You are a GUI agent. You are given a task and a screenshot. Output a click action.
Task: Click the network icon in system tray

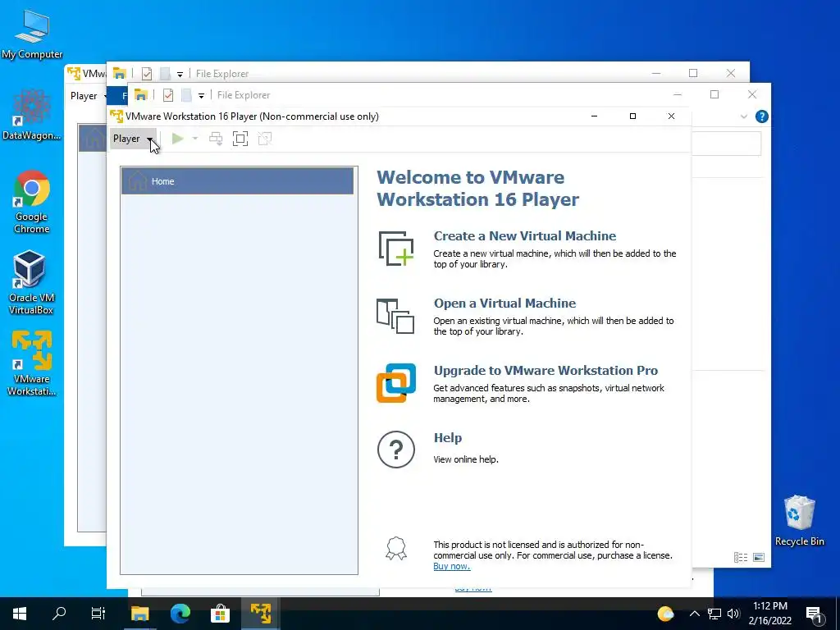(714, 614)
